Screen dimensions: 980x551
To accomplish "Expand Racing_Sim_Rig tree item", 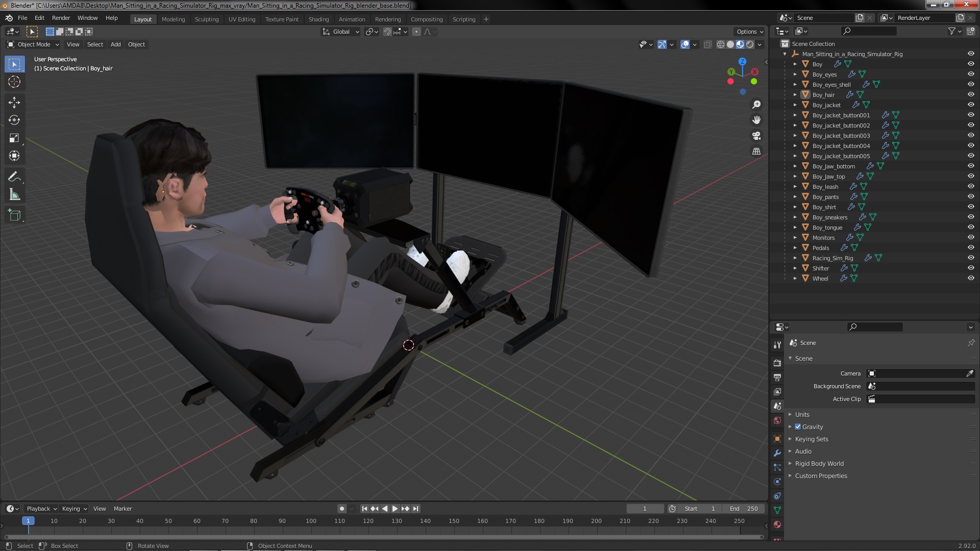I will [795, 258].
